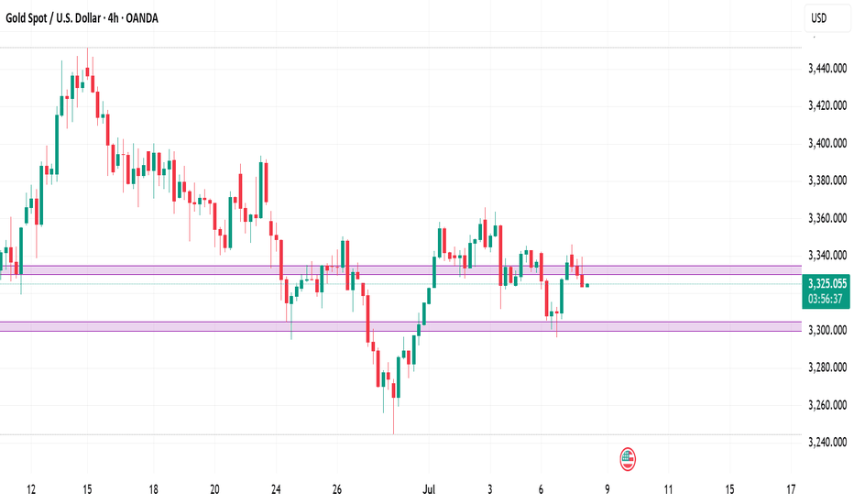
Task: Select the upper purple resistance zone
Action: pyautogui.click(x=400, y=270)
